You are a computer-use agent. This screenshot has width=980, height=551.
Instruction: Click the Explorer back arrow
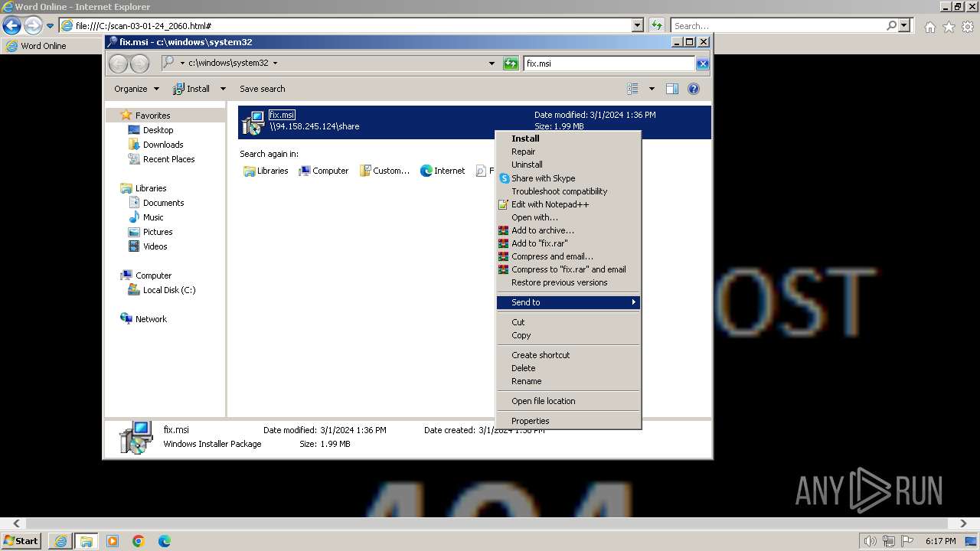point(118,64)
